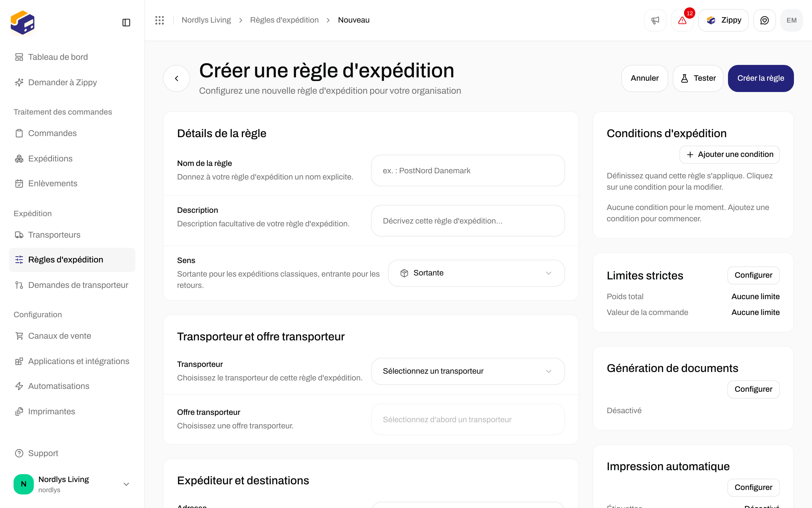This screenshot has height=508, width=812.
Task: Open alerts with the 12 badge
Action: pyautogui.click(x=682, y=21)
